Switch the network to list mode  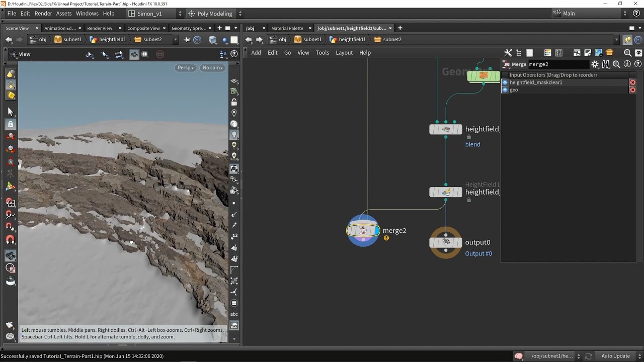(x=529, y=53)
